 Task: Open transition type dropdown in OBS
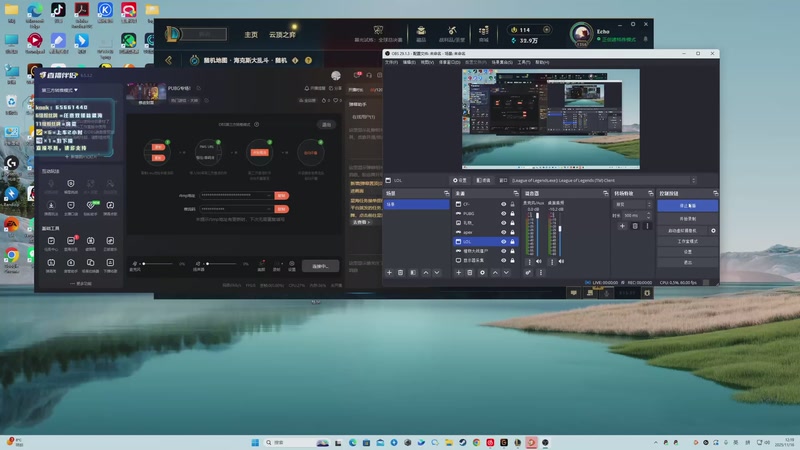click(x=632, y=204)
